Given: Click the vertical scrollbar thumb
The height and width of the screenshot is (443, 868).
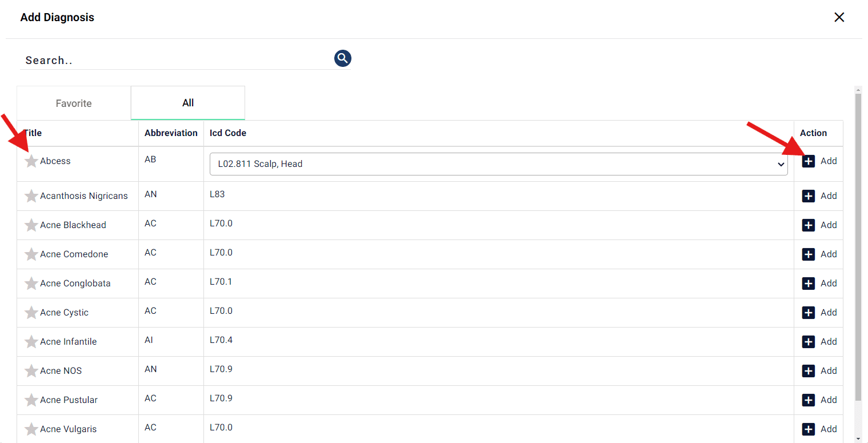Looking at the screenshot, I should tap(858, 246).
